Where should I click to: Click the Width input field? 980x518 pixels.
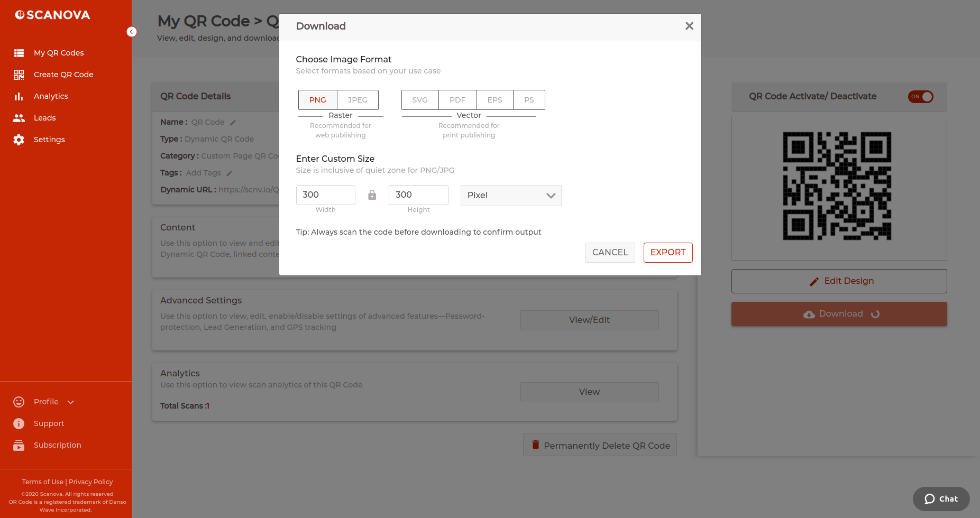tap(326, 195)
